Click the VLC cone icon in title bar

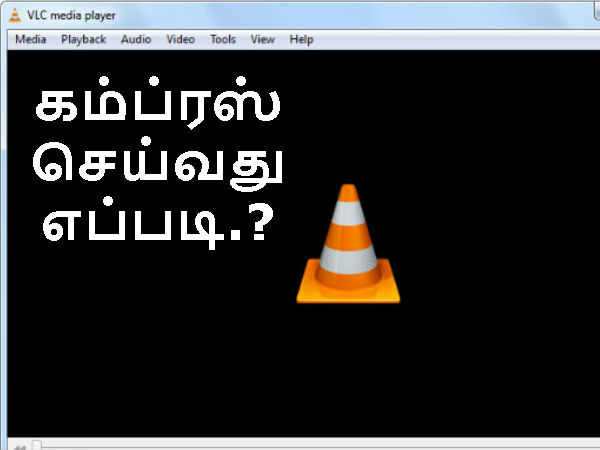click(x=15, y=15)
